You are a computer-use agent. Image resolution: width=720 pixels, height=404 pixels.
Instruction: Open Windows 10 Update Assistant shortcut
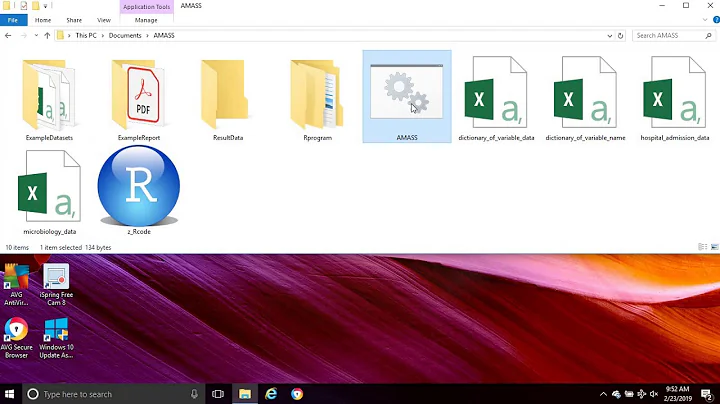pyautogui.click(x=56, y=337)
